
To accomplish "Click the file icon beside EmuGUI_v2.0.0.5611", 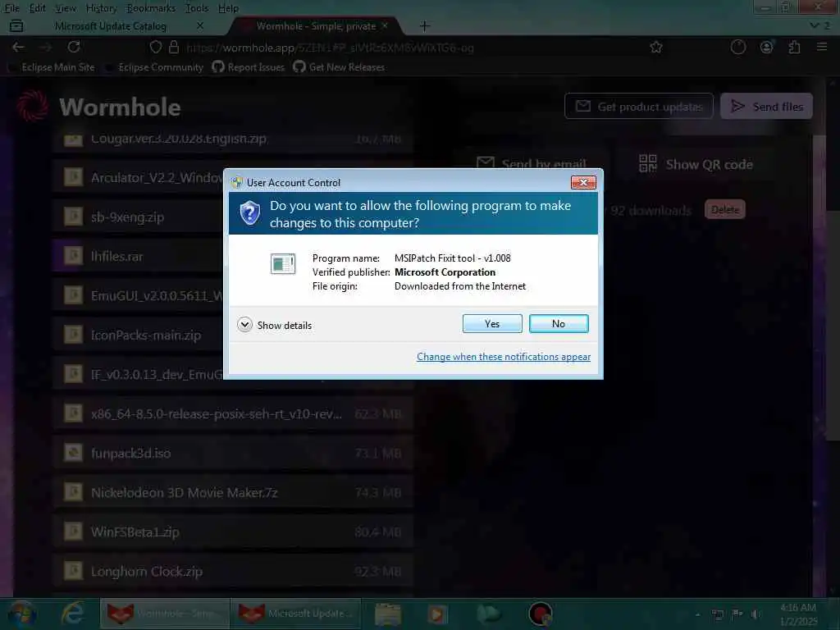I will tap(73, 295).
